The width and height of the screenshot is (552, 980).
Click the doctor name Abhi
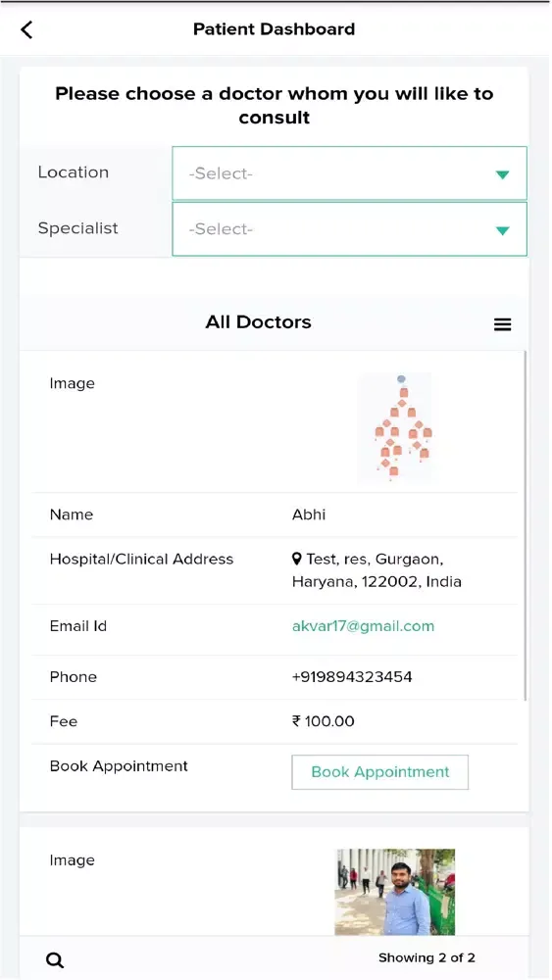(x=309, y=515)
